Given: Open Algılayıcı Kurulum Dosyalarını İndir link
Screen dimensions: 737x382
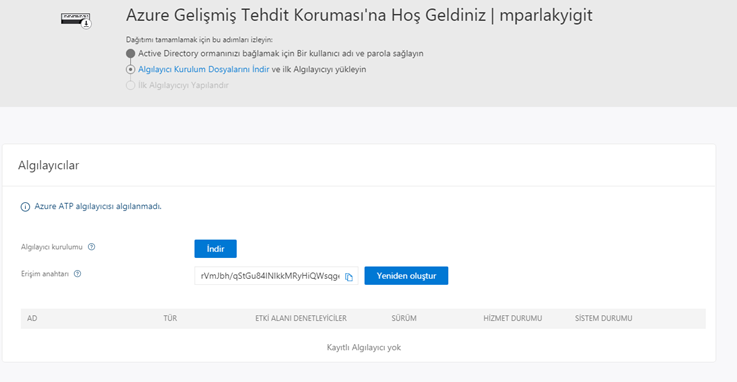Looking at the screenshot, I should [x=204, y=69].
